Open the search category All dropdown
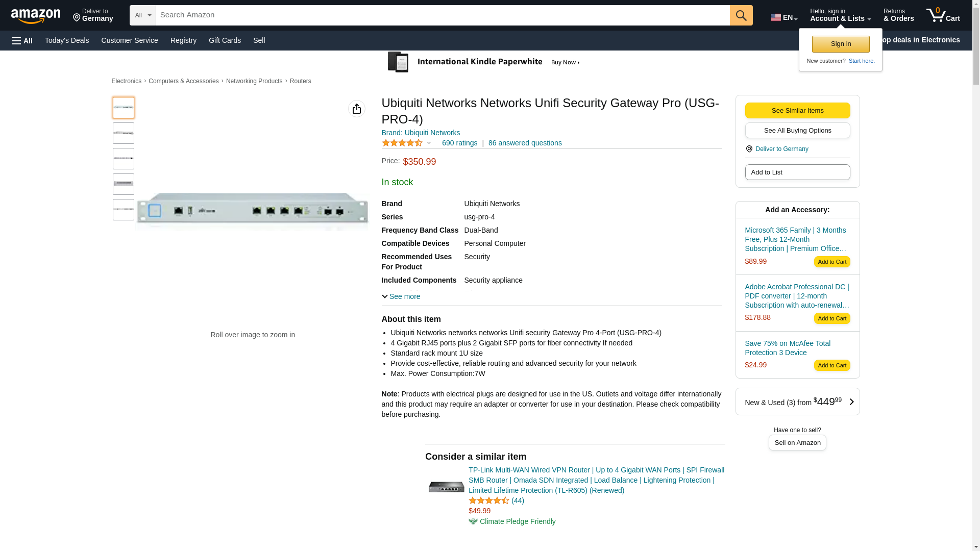The width and height of the screenshot is (980, 551). click(x=142, y=15)
